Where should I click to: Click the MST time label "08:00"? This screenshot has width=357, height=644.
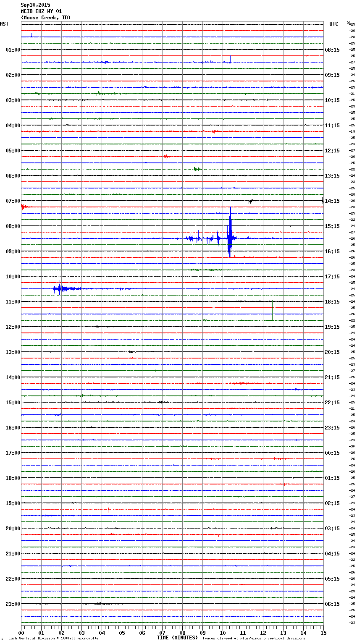click(13, 226)
